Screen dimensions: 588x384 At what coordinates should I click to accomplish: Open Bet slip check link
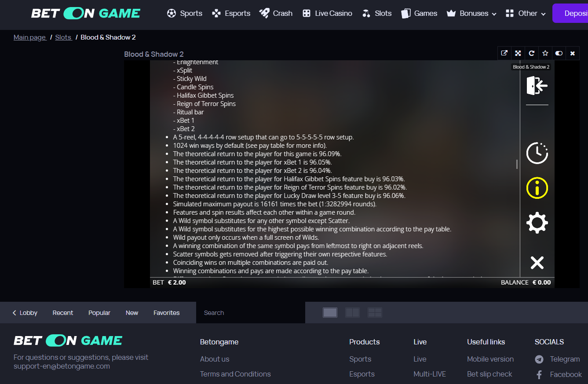click(x=489, y=374)
